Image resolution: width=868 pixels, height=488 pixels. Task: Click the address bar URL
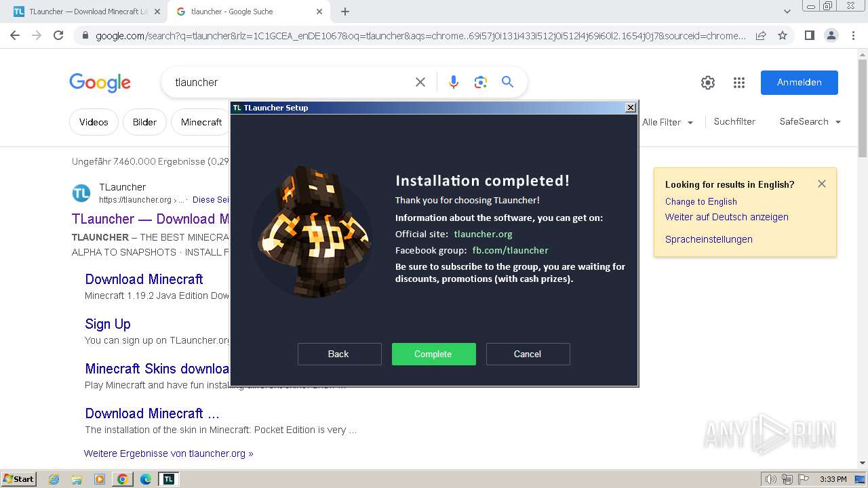420,36
